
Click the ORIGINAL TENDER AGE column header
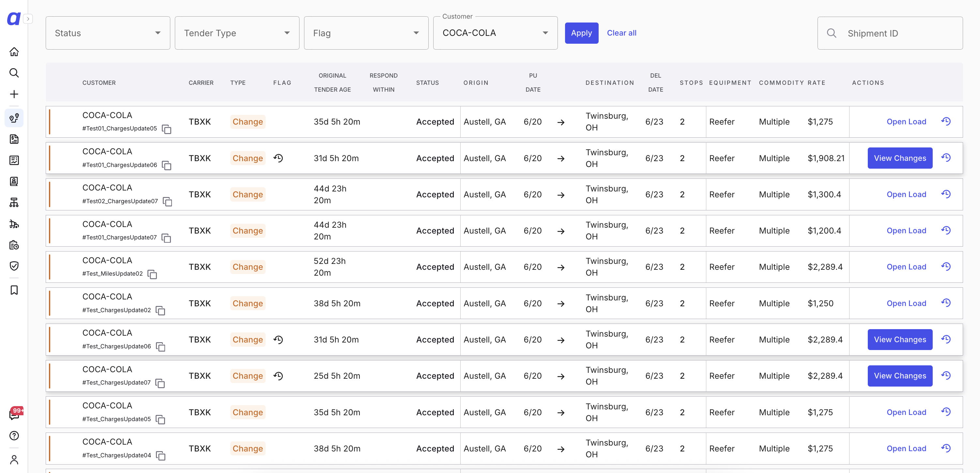tap(332, 83)
